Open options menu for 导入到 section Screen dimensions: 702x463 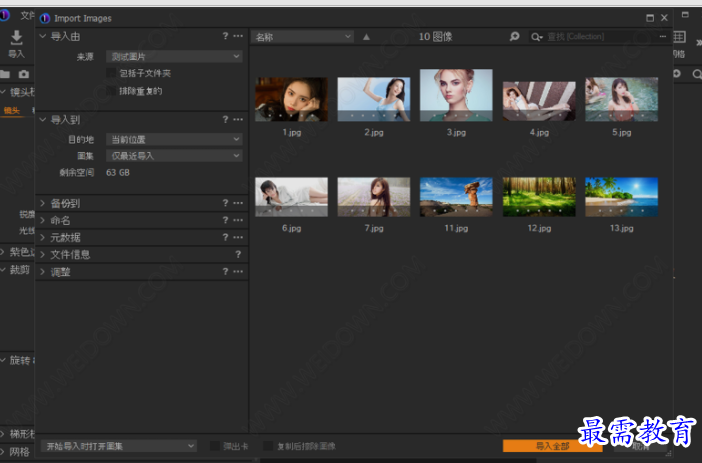click(238, 119)
